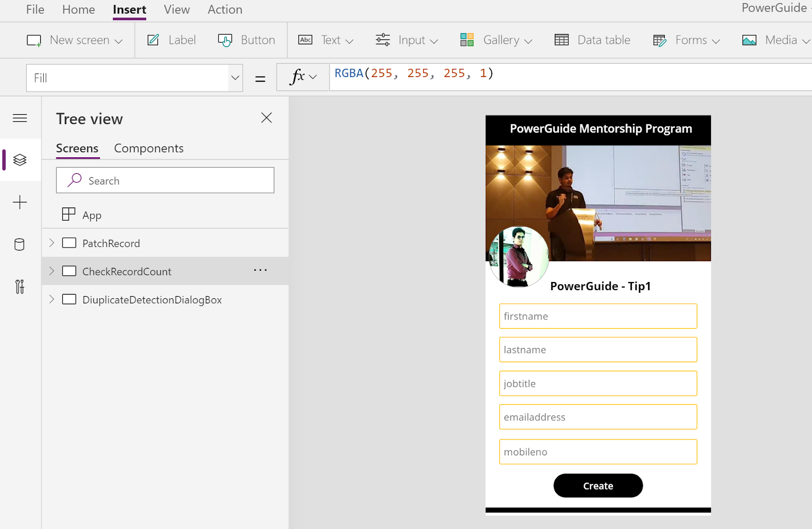This screenshot has width=812, height=529.
Task: Open the File menu
Action: tap(35, 10)
